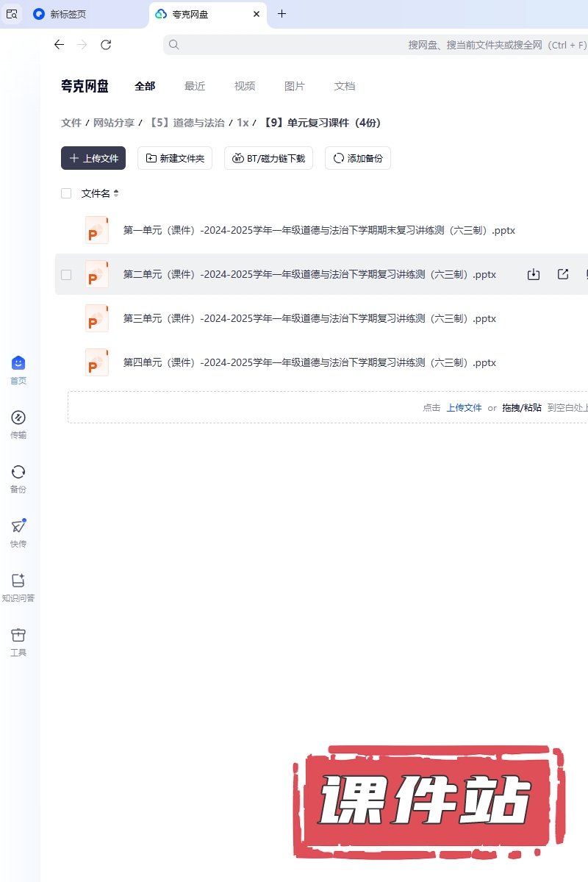This screenshot has width=588, height=882.
Task: Open the 传输 transfer sidebar icon
Action: (18, 418)
